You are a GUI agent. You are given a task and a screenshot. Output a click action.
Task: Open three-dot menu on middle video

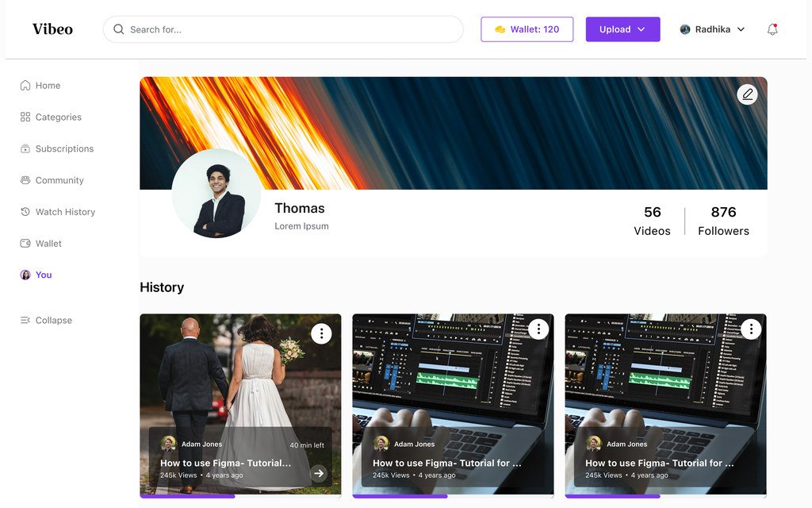[x=538, y=329]
